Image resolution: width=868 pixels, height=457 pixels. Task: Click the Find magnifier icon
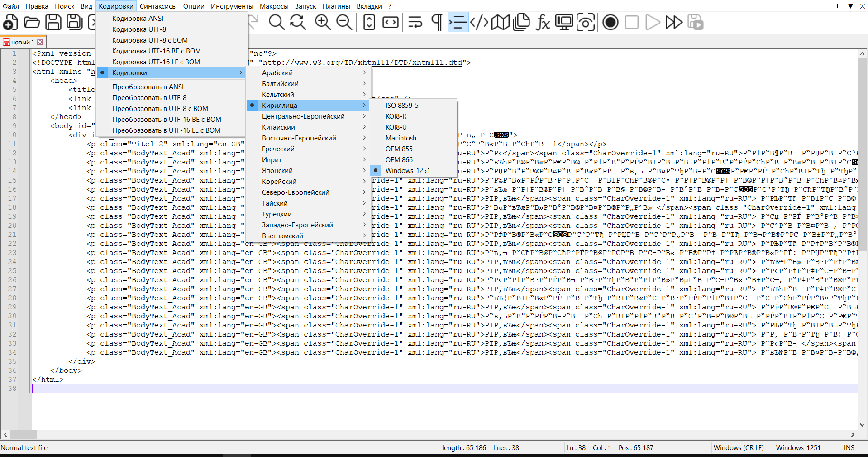pos(277,22)
